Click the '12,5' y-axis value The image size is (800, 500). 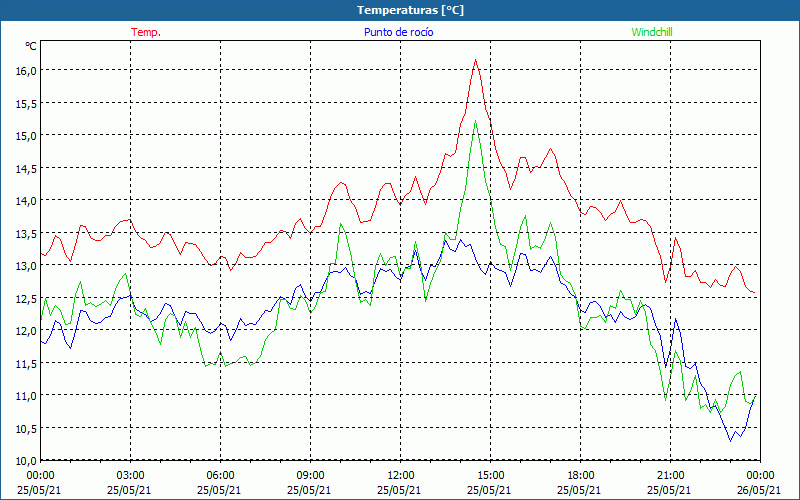27,298
